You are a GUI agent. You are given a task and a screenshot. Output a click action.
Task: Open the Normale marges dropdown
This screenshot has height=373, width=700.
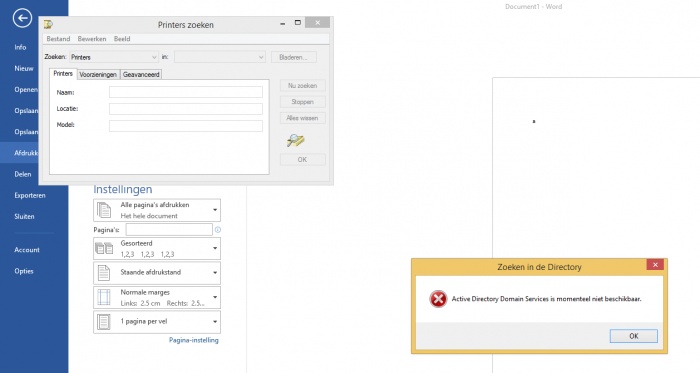157,298
